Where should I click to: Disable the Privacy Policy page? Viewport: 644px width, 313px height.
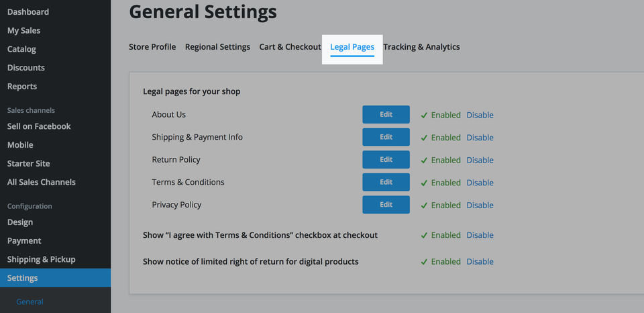click(x=480, y=205)
